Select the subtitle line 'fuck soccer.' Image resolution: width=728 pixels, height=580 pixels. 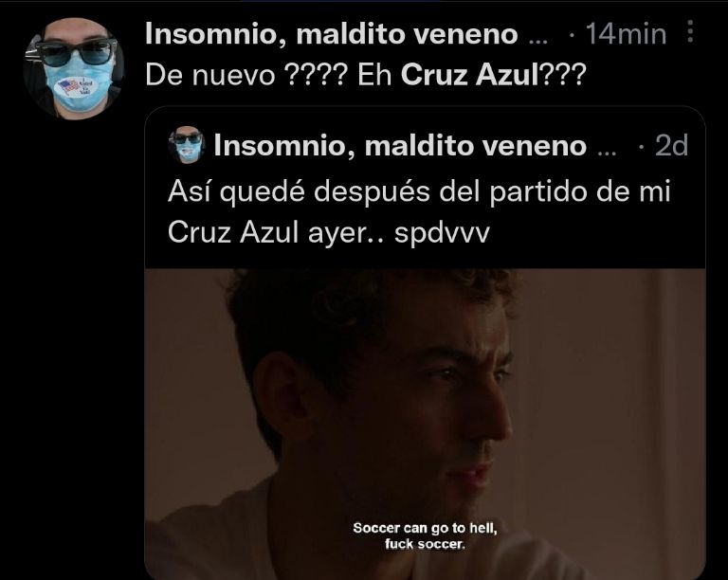[x=425, y=544]
